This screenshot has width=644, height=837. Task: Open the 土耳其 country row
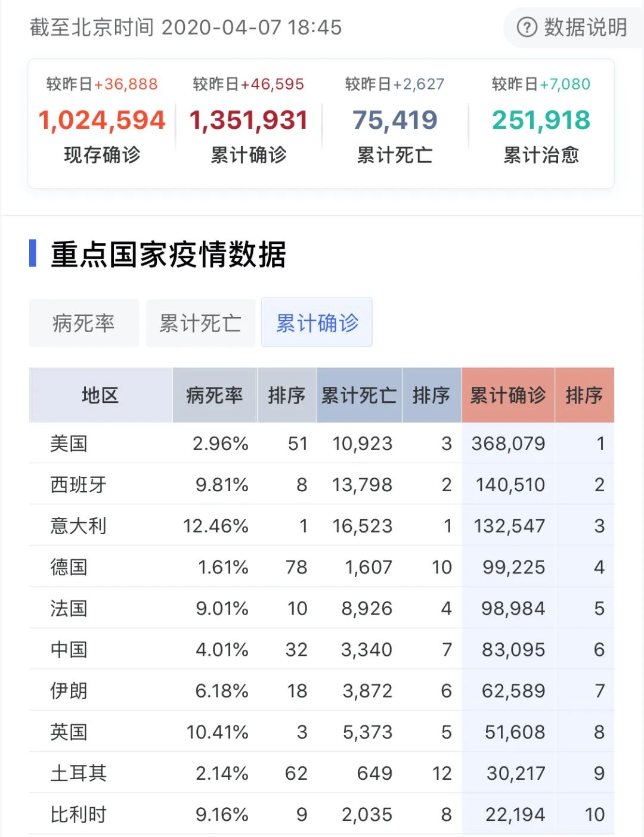coord(78,773)
